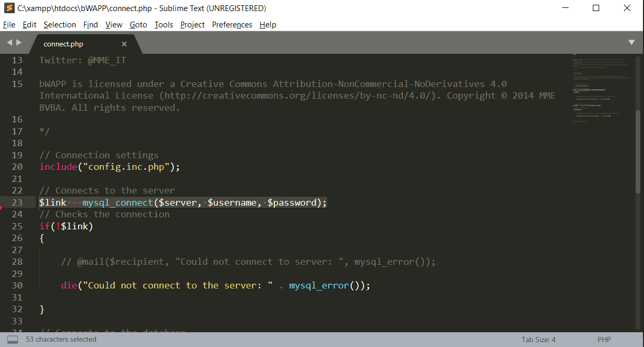Open the Tools menu
This screenshot has width=644, height=347.
tap(164, 25)
